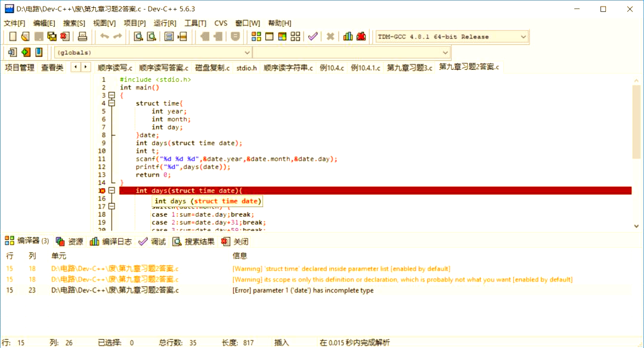Open the 视图[V] menu
644x348 pixels.
(x=104, y=23)
